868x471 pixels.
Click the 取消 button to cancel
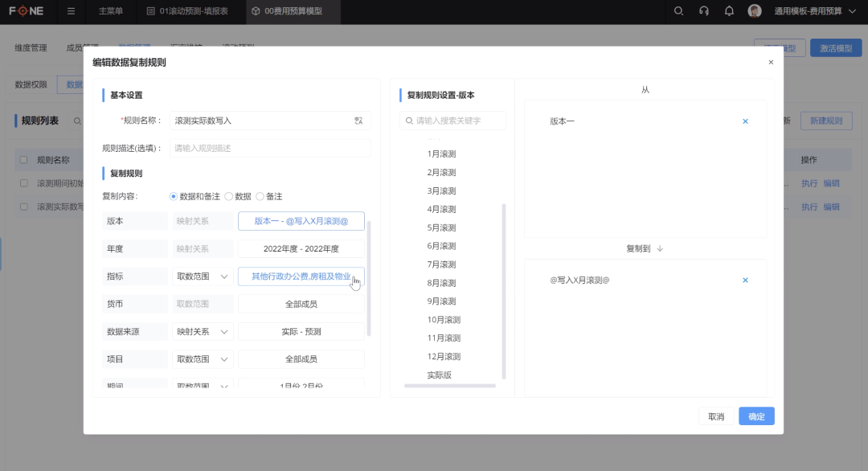(715, 416)
